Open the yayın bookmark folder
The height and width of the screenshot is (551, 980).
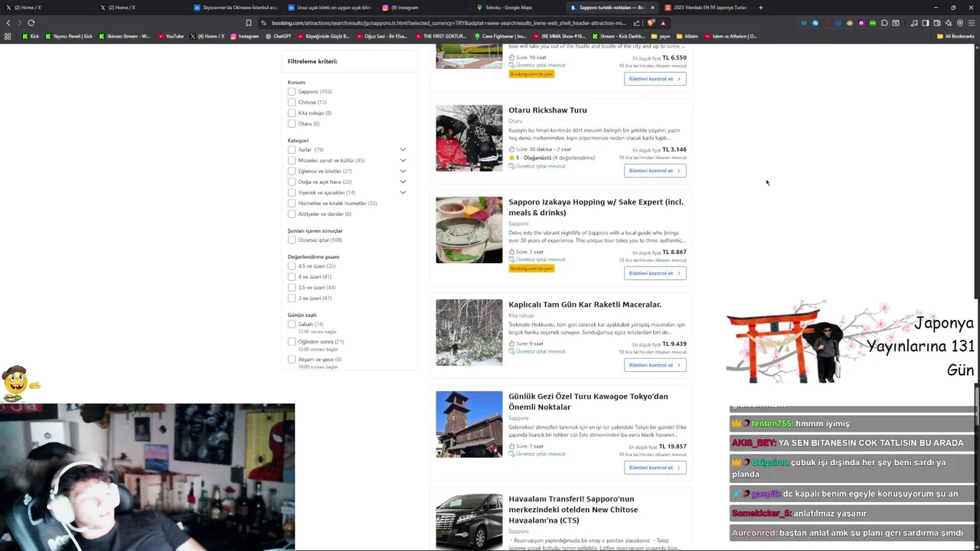(x=660, y=36)
